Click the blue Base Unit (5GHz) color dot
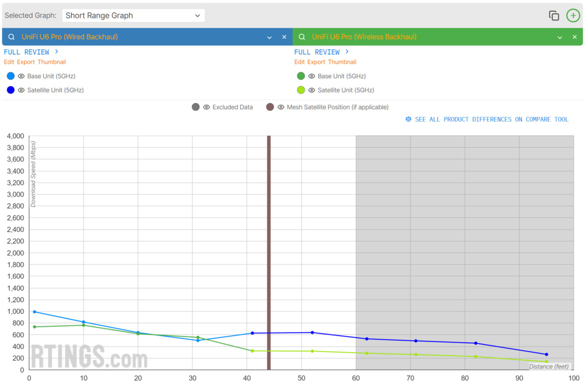 click(x=9, y=76)
